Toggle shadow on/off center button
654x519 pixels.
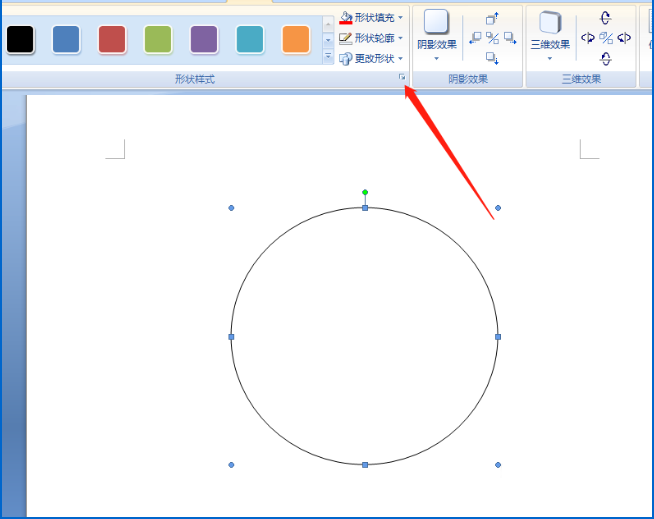click(x=492, y=38)
